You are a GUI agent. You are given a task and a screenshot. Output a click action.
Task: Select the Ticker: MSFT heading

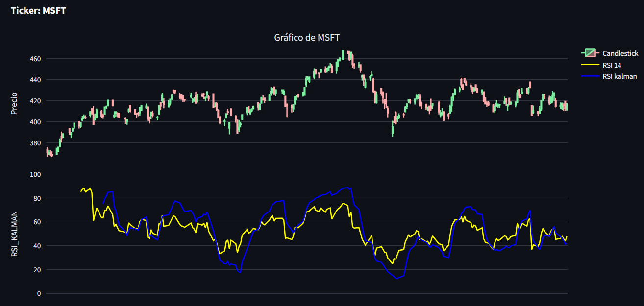tap(38, 10)
